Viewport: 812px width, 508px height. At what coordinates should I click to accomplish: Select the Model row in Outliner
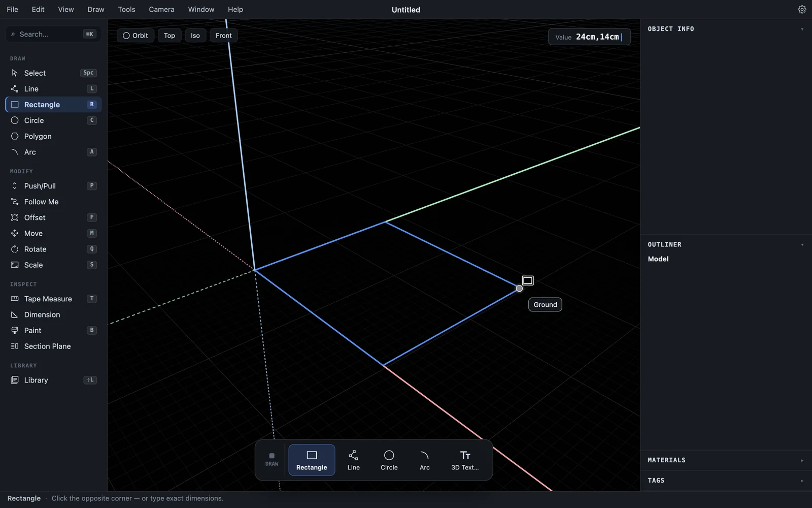pyautogui.click(x=725, y=259)
